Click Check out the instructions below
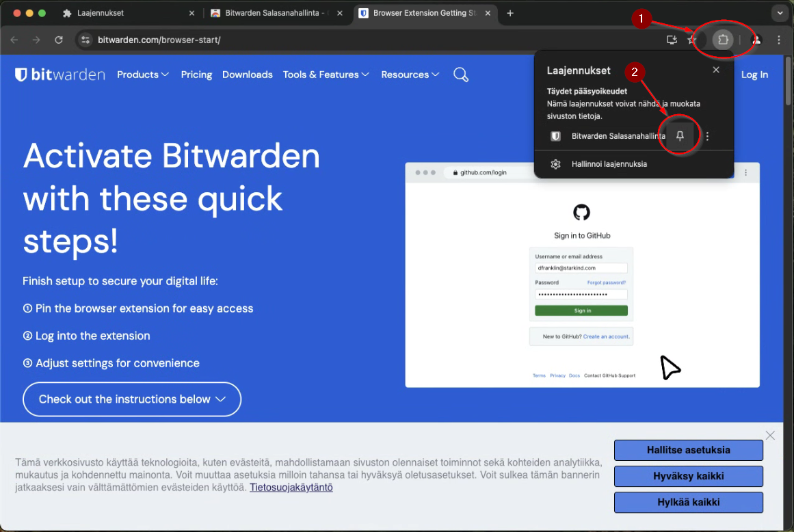 tap(132, 399)
